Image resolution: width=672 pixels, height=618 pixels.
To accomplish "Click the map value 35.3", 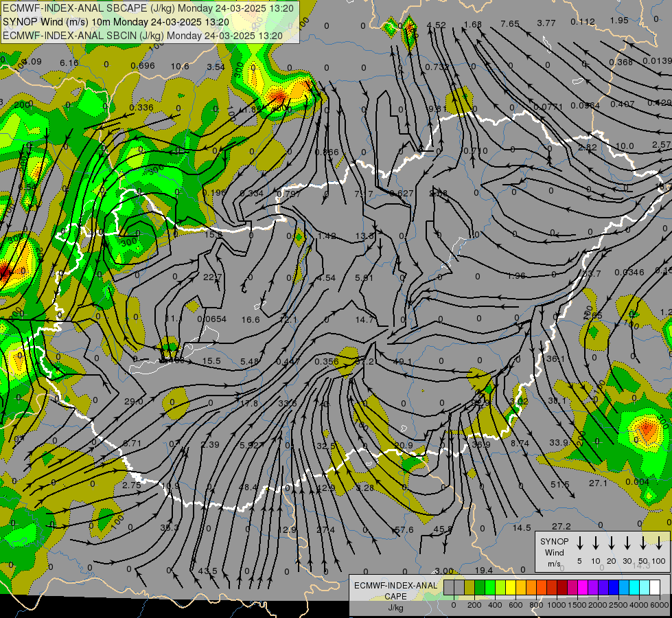I will (x=170, y=527).
